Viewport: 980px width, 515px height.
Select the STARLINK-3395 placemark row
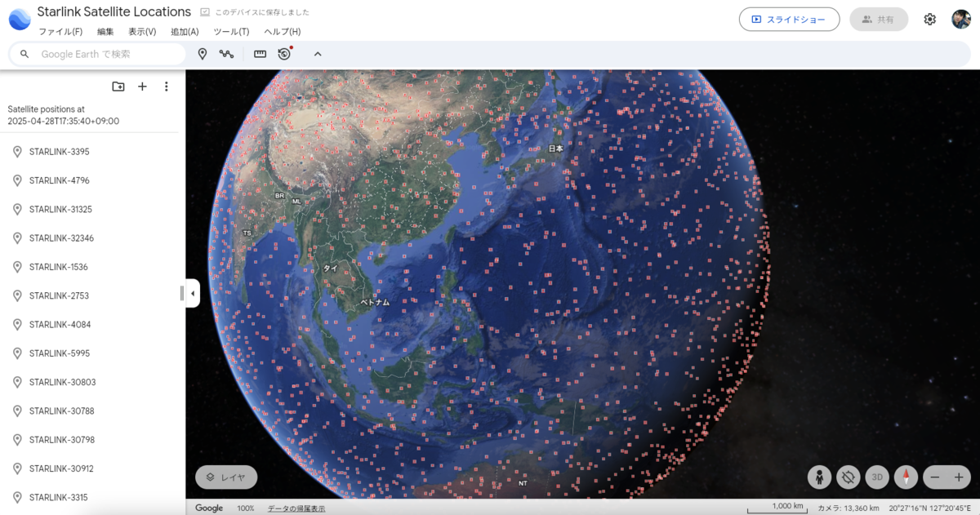click(x=92, y=152)
